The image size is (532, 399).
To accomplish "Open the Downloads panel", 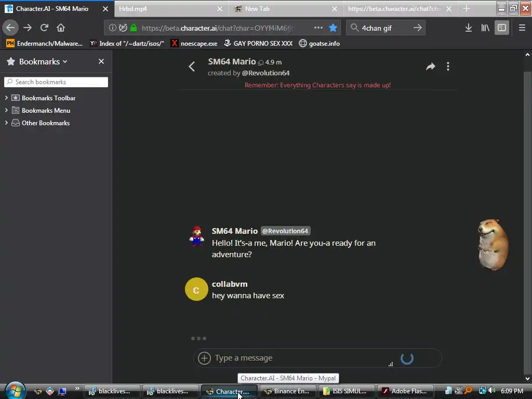I will [468, 28].
